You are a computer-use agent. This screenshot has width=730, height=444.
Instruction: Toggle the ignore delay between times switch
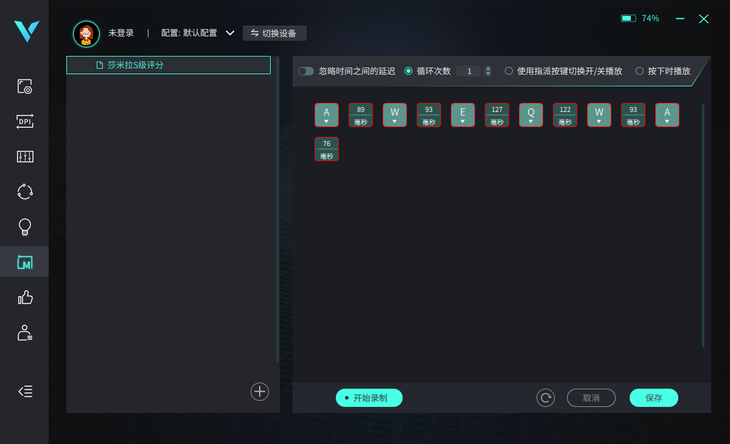point(306,71)
